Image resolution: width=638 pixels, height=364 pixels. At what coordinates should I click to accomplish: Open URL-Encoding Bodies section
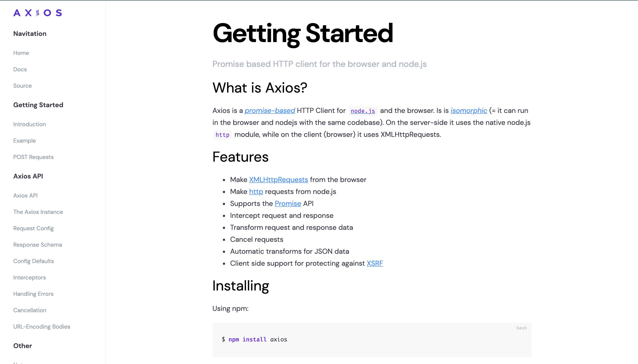42,327
